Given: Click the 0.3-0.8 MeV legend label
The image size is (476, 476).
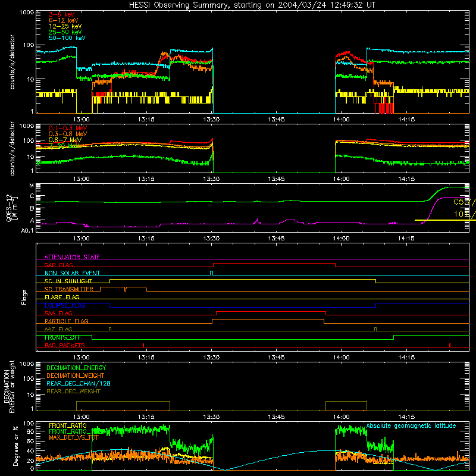Looking at the screenshot, I should click(x=68, y=134).
